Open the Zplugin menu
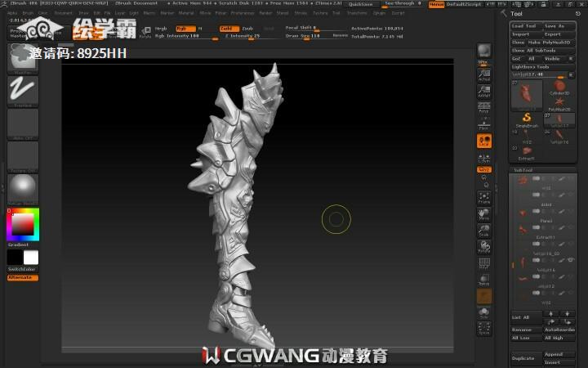The height and width of the screenshot is (368, 588). click(379, 13)
